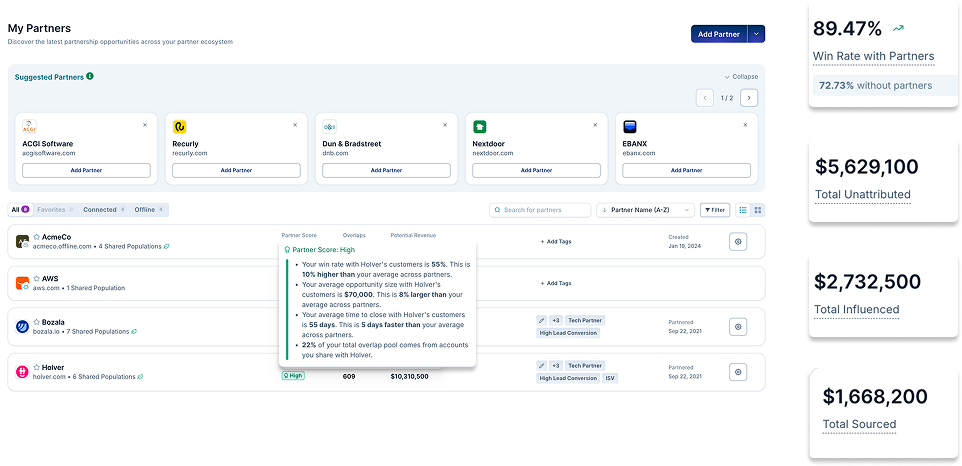Switch to grid view layout

(758, 210)
